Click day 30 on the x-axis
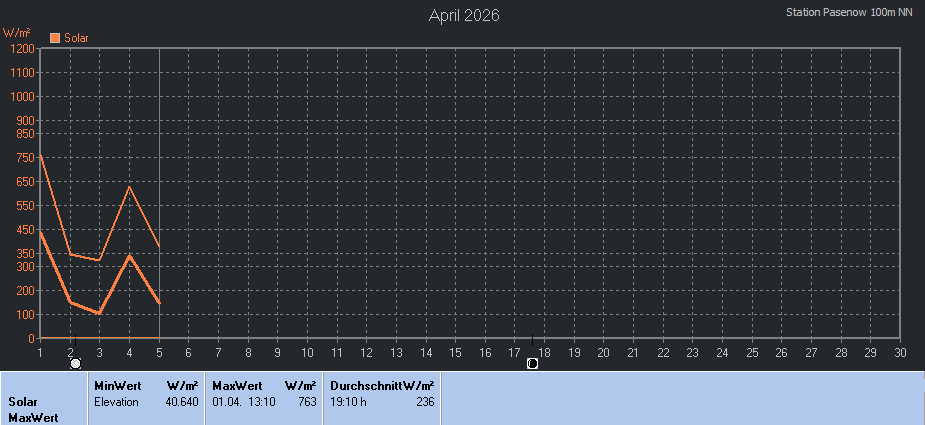Screen dimensions: 925x425 pyautogui.click(x=900, y=352)
